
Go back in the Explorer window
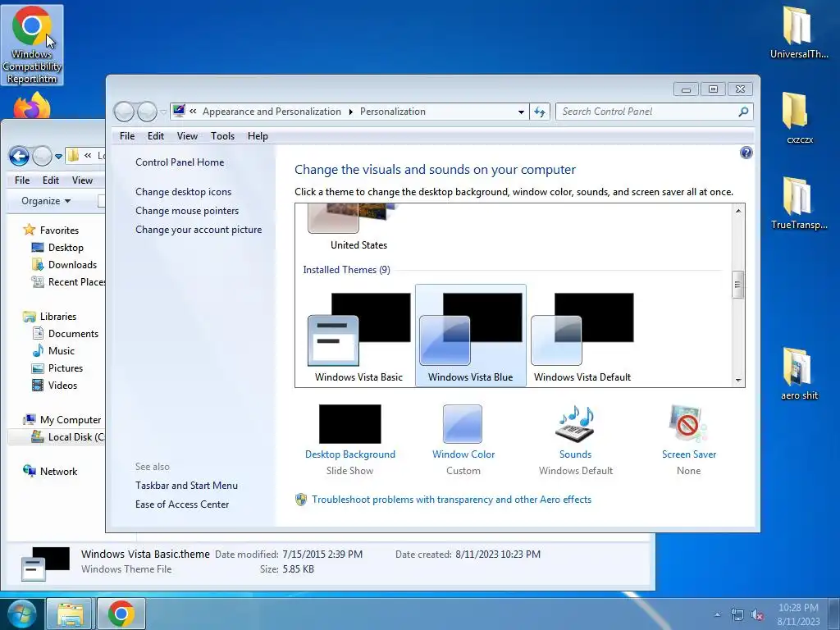tap(20, 157)
